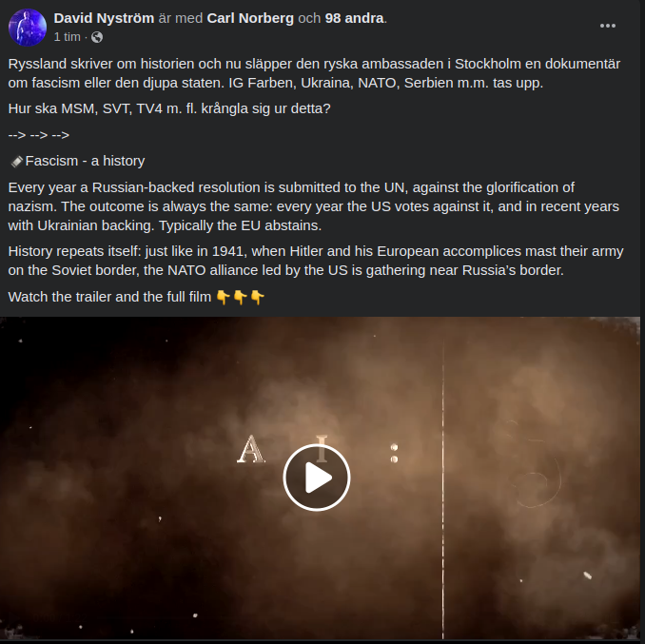Click the first pointing-down hand emoji

click(223, 297)
